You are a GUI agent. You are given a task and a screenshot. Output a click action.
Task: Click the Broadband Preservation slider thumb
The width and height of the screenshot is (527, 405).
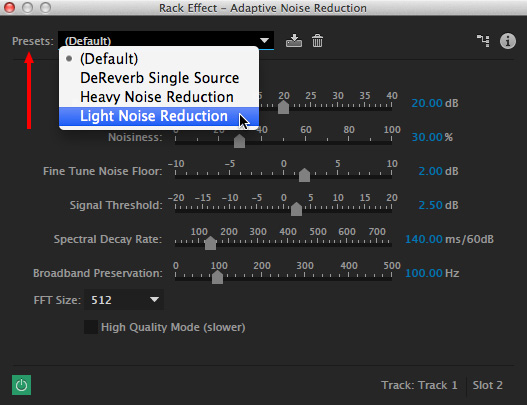click(217, 277)
